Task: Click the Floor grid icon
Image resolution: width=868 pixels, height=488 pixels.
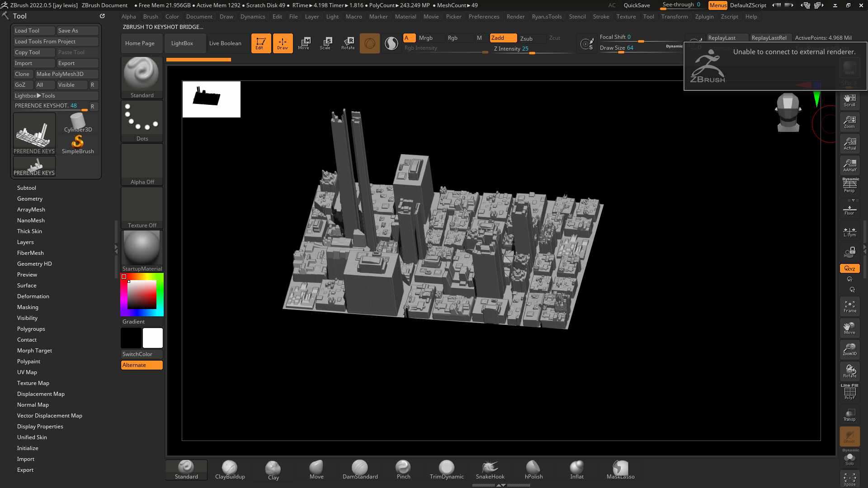Action: pos(849,210)
